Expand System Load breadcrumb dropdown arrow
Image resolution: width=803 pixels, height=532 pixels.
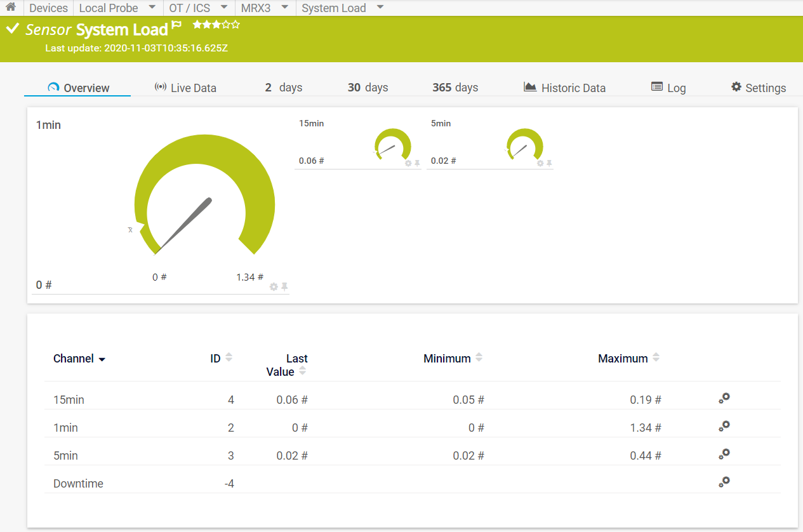click(x=380, y=8)
